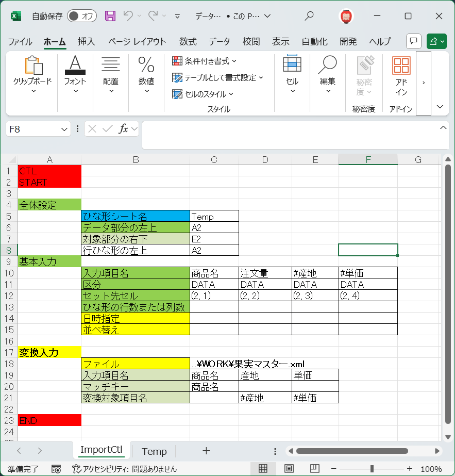455x476 pixels.
Task: Open the Temp sheet tab
Action: tap(154, 451)
